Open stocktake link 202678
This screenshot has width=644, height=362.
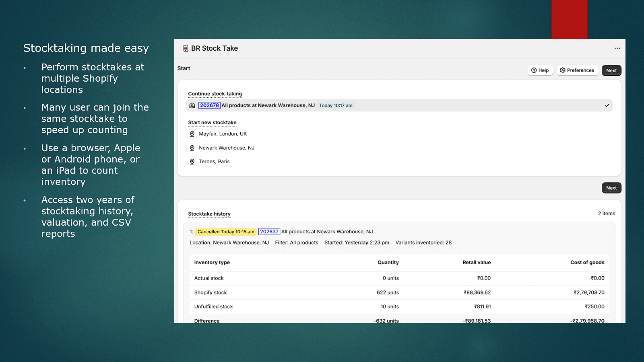[209, 105]
